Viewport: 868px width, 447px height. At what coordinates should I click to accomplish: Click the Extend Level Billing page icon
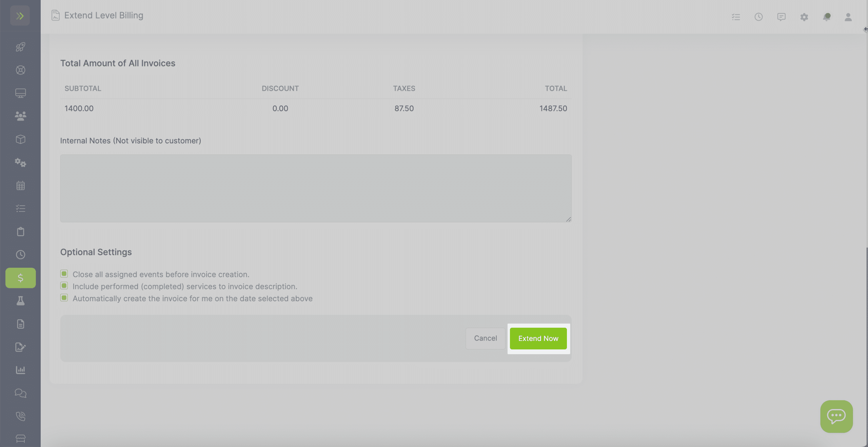pyautogui.click(x=55, y=15)
